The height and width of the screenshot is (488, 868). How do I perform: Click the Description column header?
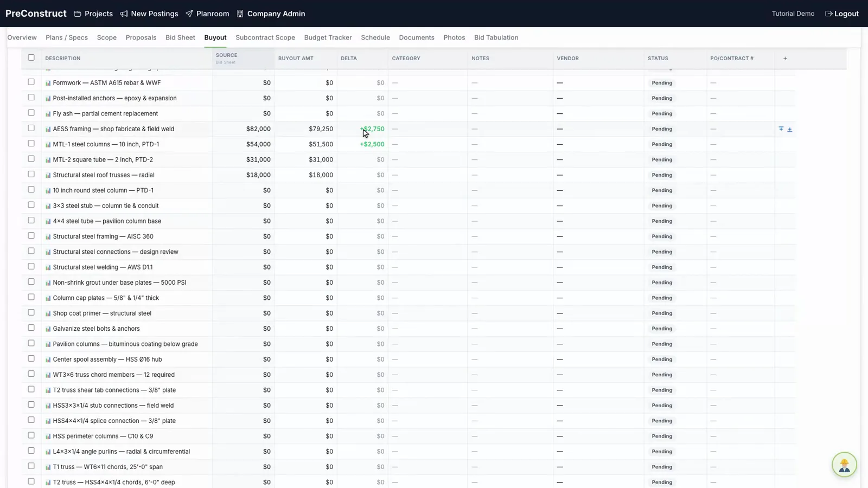pyautogui.click(x=63, y=59)
